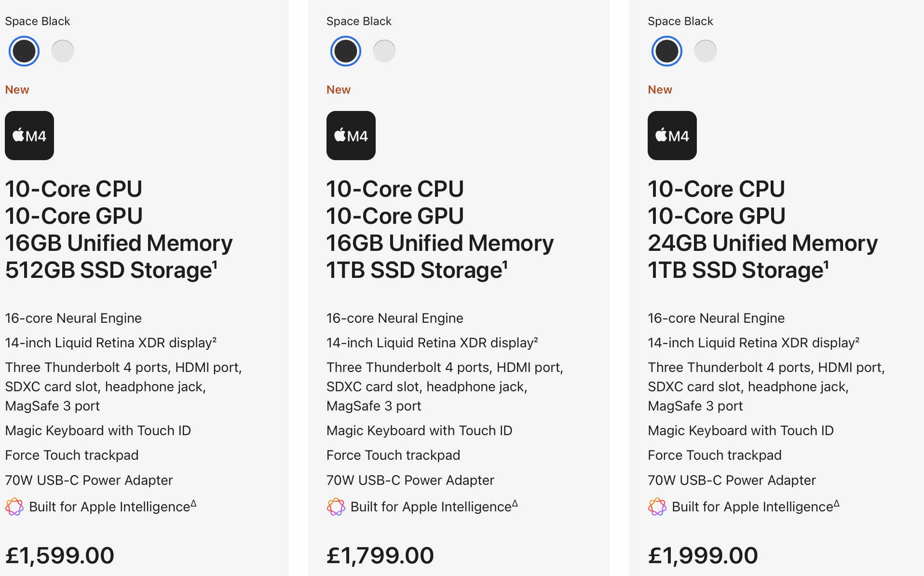This screenshot has height=576, width=924.
Task: Select the Silver colour for the 24GB model
Action: [706, 51]
